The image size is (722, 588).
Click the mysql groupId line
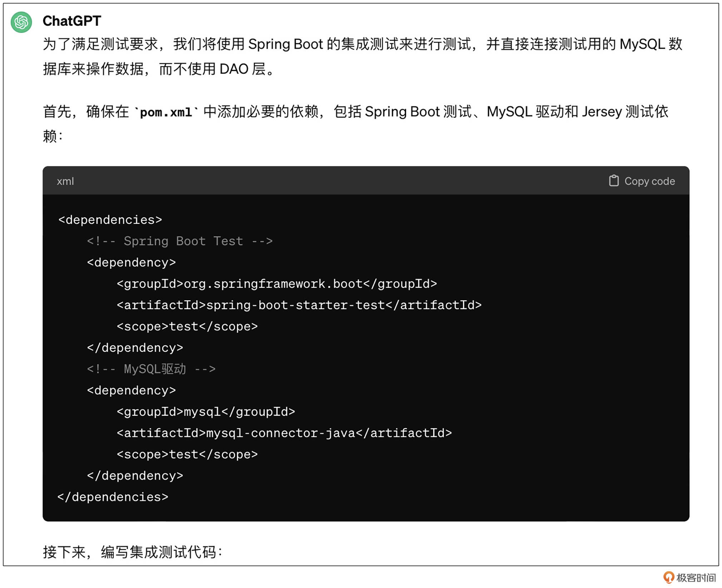[x=206, y=412]
